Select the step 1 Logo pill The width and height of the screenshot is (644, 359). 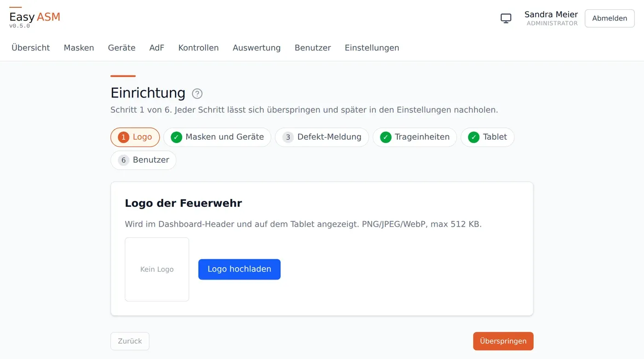pyautogui.click(x=135, y=137)
